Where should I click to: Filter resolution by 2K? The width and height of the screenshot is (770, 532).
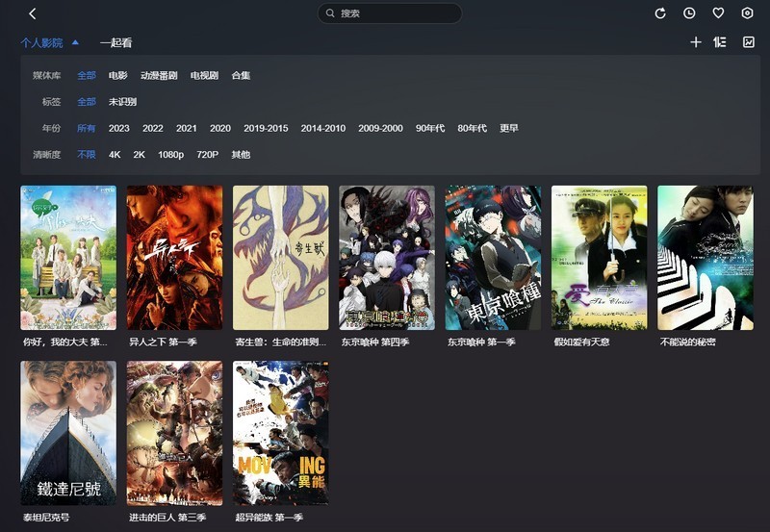pyautogui.click(x=139, y=155)
